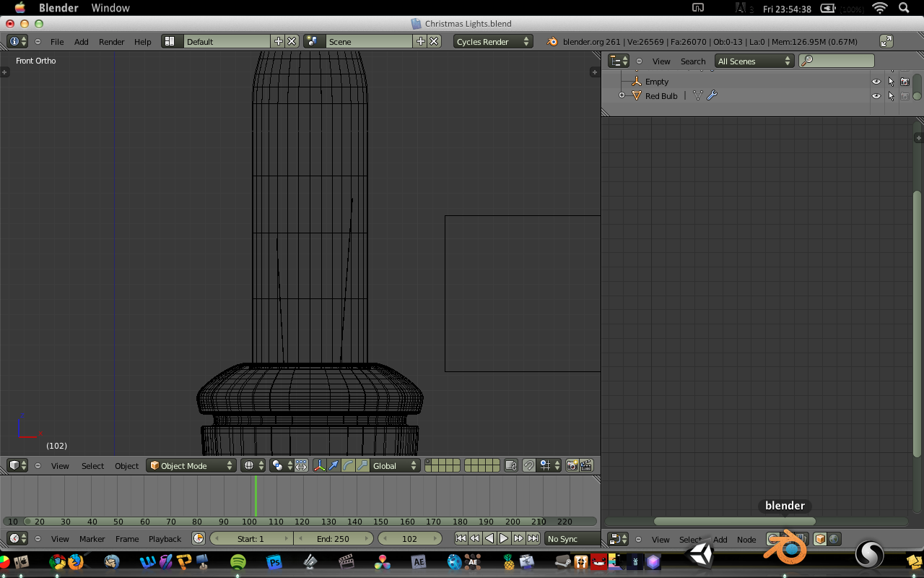
Task: Open the Marker menu in the timeline
Action: [92, 539]
